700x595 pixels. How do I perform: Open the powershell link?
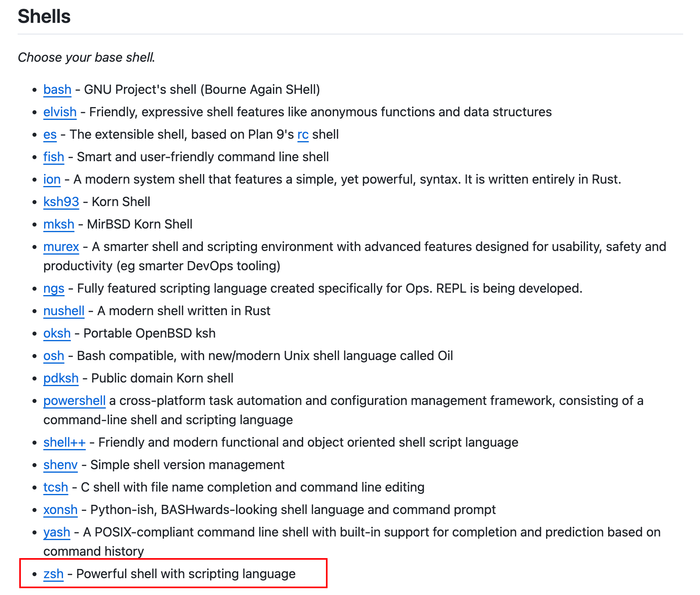(74, 401)
